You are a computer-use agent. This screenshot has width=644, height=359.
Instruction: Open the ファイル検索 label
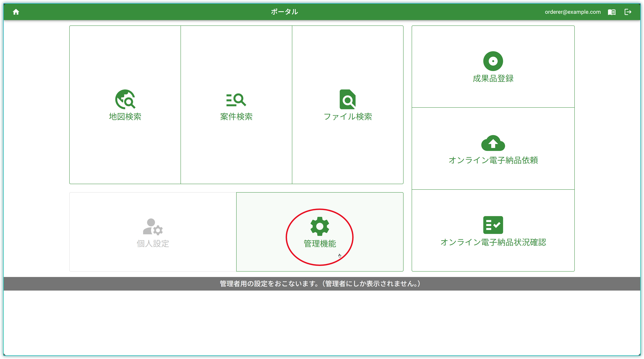click(x=347, y=116)
